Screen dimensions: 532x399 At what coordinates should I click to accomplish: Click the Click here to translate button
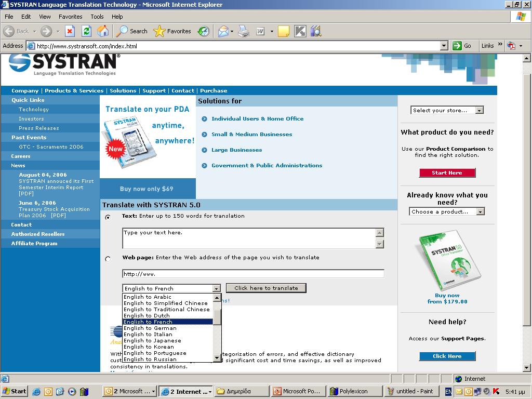click(x=266, y=288)
